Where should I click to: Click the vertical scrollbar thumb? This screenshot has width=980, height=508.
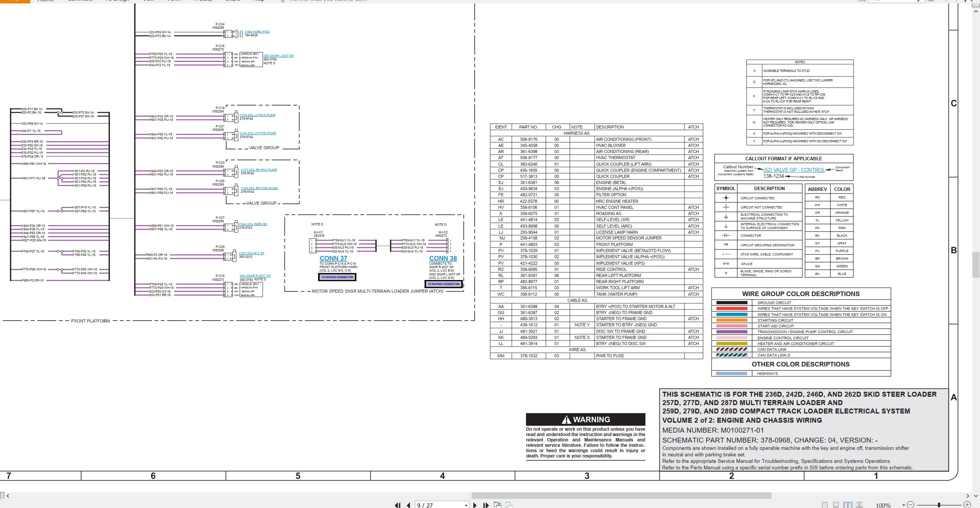[x=976, y=265]
